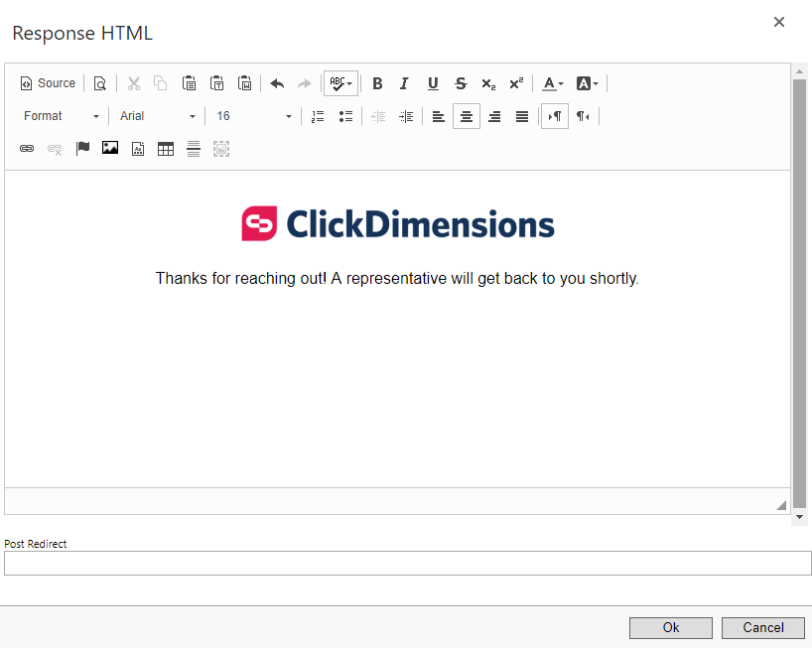Redo the last edit
The image size is (812, 648).
pos(305,83)
